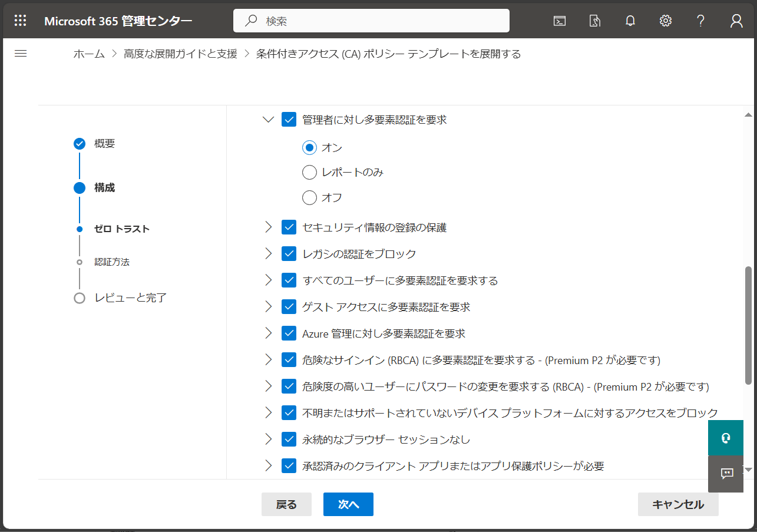Expand ゲスト アクセス policy chevron
757x532 pixels.
pos(268,307)
